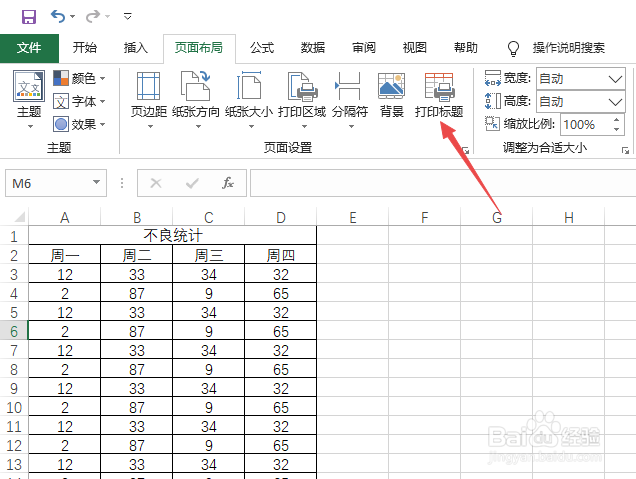Click cell B11 containing 33
The height and width of the screenshot is (479, 636).
pyautogui.click(x=137, y=426)
